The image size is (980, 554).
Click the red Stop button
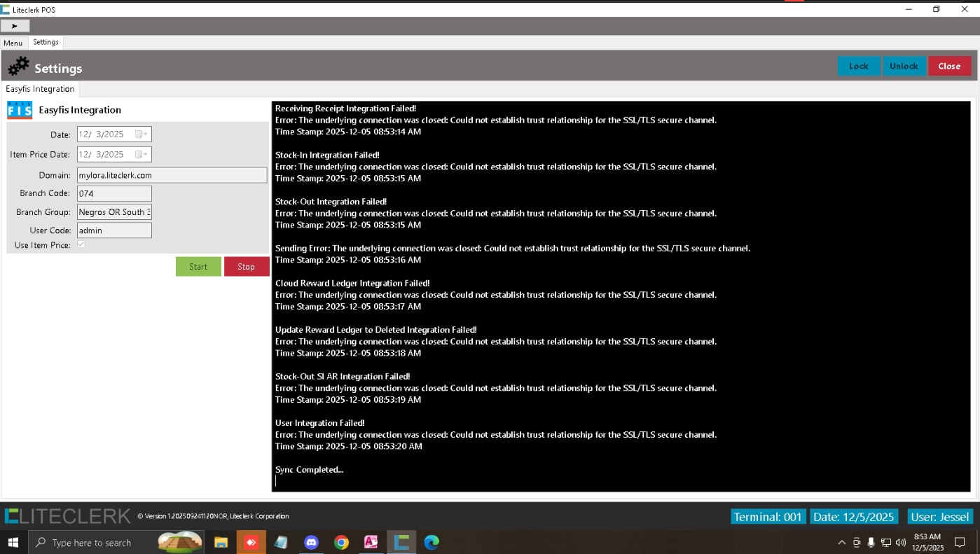point(246,266)
